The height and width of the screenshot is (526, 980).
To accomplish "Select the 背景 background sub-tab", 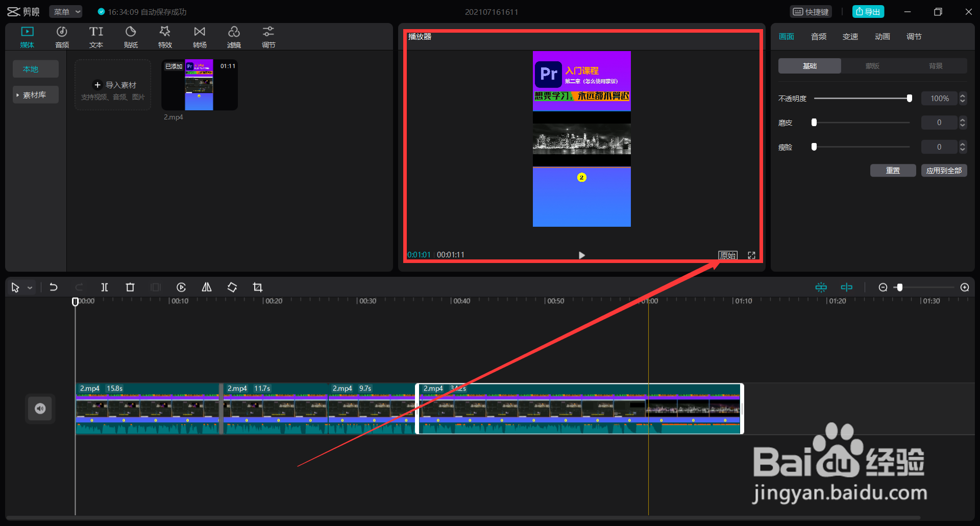I will pyautogui.click(x=936, y=66).
